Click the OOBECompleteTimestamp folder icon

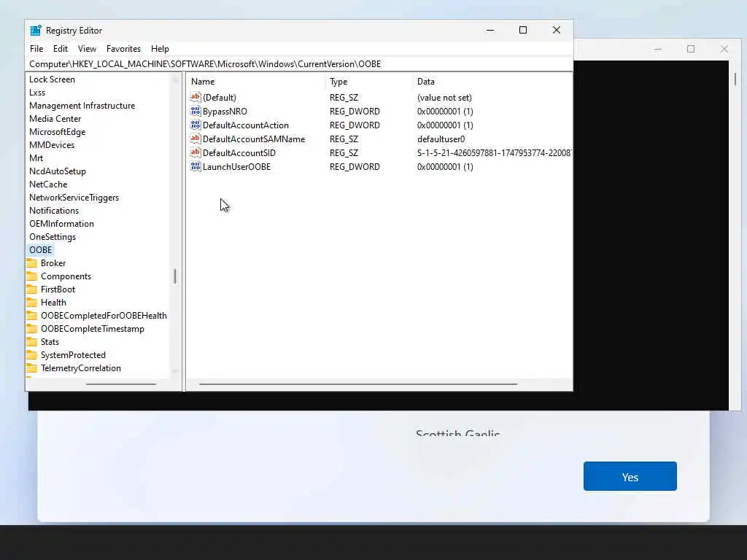tap(32, 329)
